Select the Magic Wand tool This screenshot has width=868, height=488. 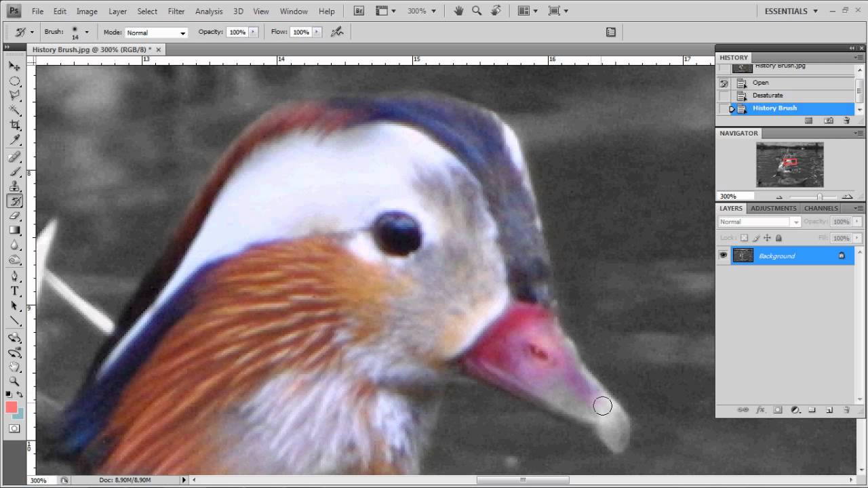click(x=14, y=110)
